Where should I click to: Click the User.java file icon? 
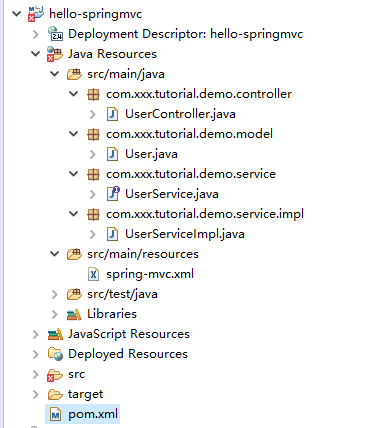(x=112, y=154)
